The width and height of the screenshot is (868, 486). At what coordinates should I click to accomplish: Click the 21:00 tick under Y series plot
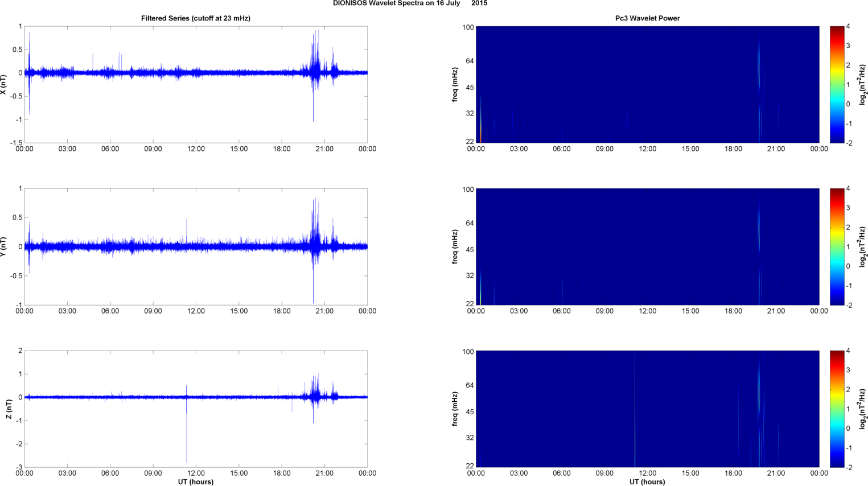click(325, 311)
